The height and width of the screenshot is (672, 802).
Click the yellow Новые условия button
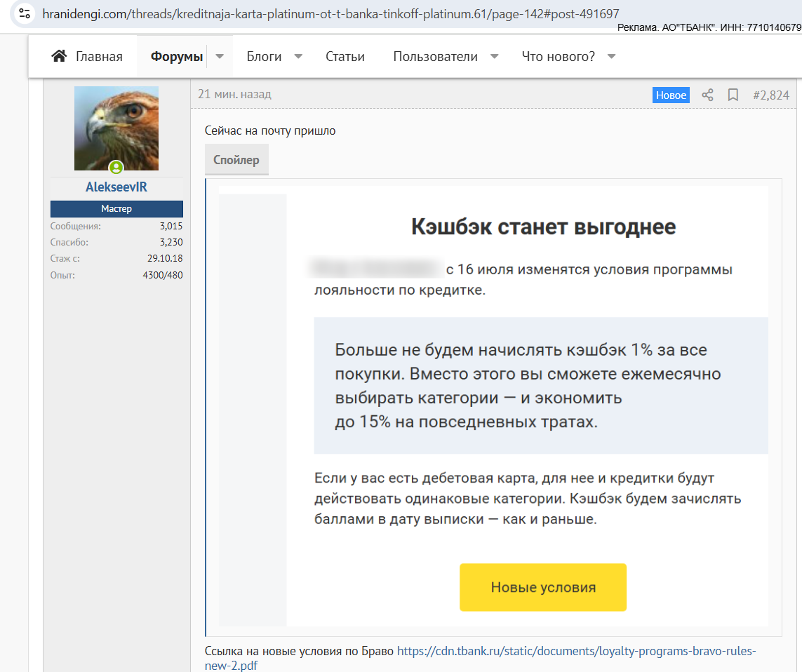pyautogui.click(x=542, y=587)
